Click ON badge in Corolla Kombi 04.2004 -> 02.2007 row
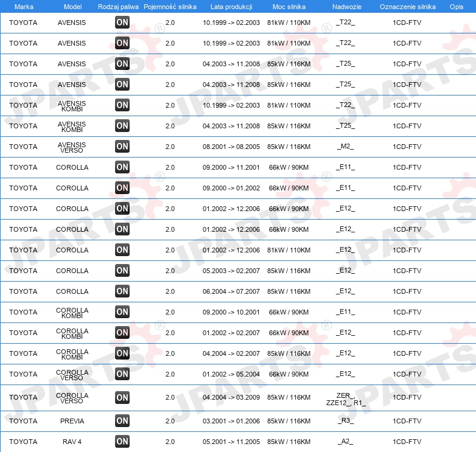The image size is (476, 452). 122,353
